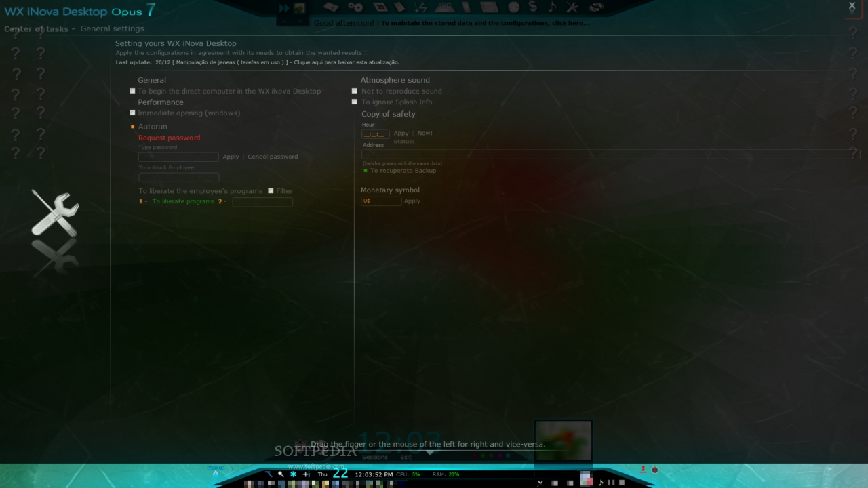This screenshot has height=488, width=868.
Task: Close the settings panel with top-right X
Action: click(852, 6)
